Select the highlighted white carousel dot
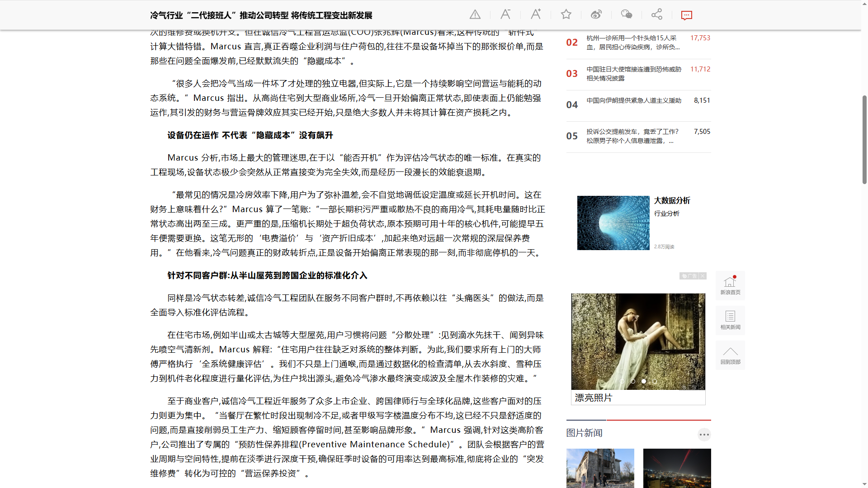 pyautogui.click(x=644, y=381)
